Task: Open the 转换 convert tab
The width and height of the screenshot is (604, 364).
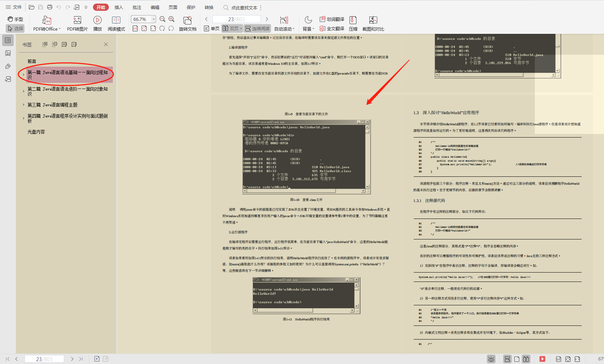Action: tap(209, 7)
